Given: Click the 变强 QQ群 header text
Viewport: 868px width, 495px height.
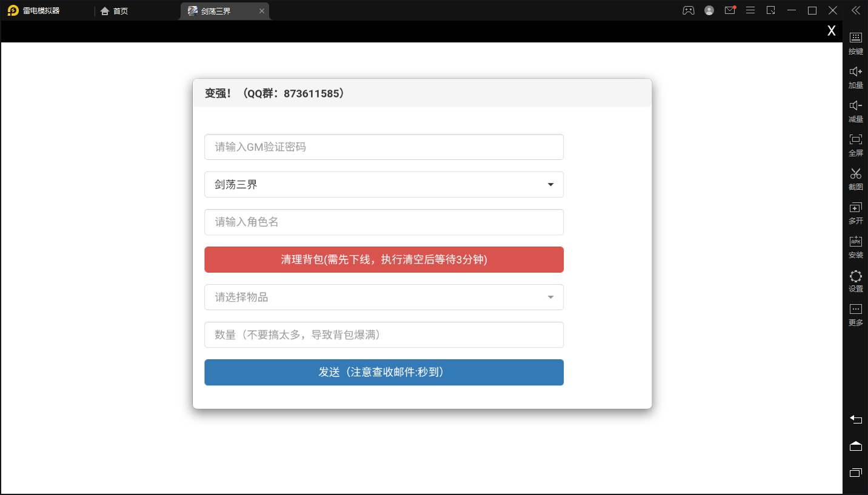Looking at the screenshot, I should (x=276, y=93).
